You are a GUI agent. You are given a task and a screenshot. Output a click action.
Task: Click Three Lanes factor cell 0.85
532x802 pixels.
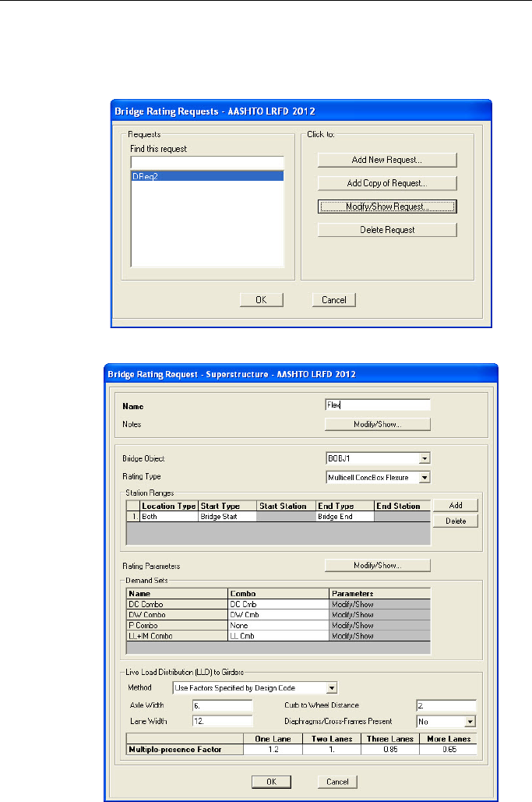point(390,749)
